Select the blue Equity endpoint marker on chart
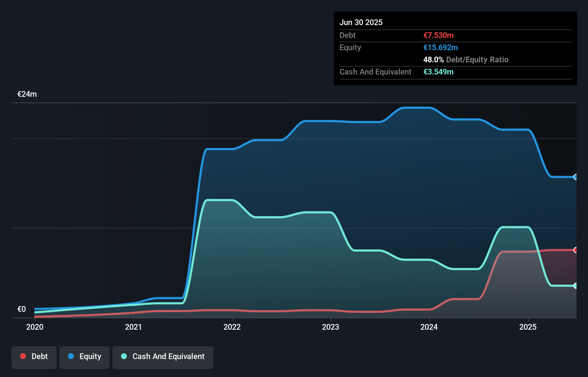This screenshot has height=377, width=588. click(x=575, y=177)
